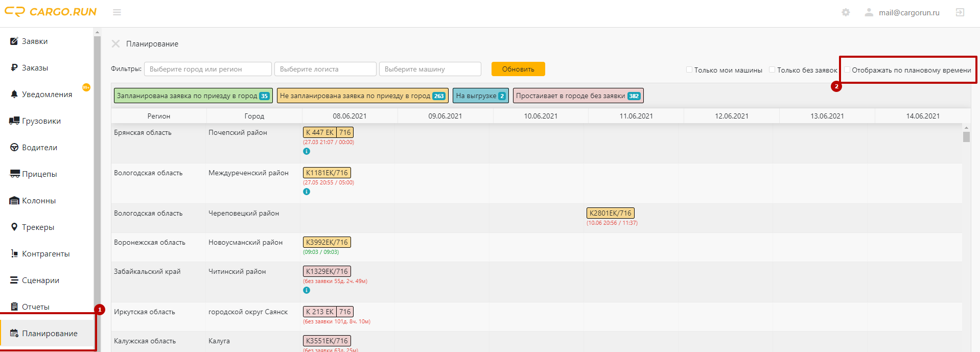Select truck K1329EK/716 tag
Image resolution: width=980 pixels, height=352 pixels.
click(327, 271)
